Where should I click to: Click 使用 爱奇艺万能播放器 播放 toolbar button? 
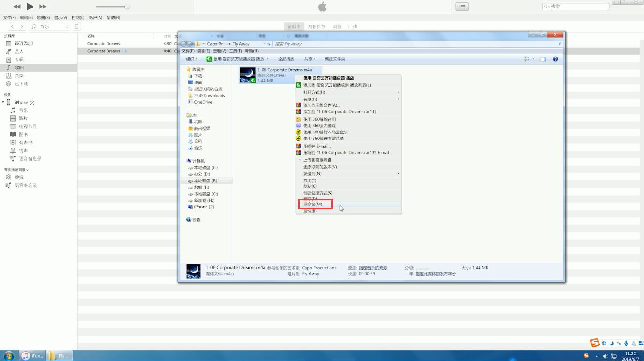click(x=238, y=59)
